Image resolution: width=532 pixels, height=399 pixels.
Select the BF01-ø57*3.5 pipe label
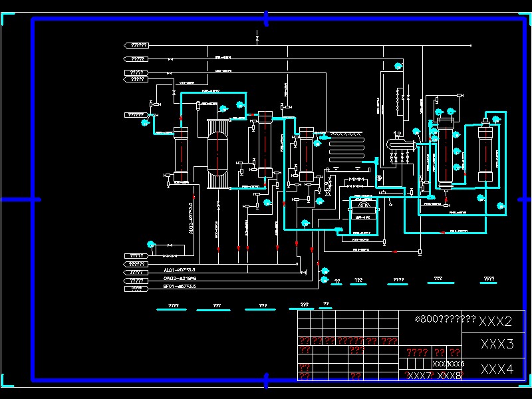point(180,287)
